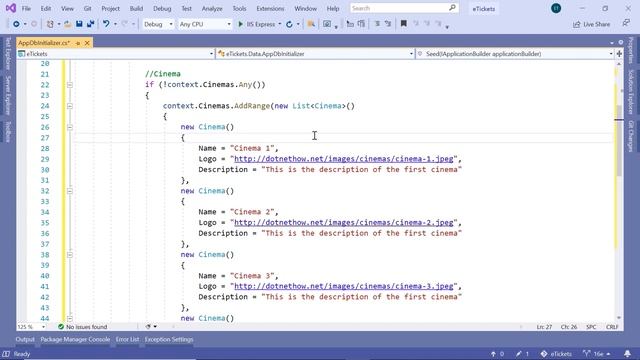Open the Output panel tab
This screenshot has height=360, width=640.
point(25,340)
